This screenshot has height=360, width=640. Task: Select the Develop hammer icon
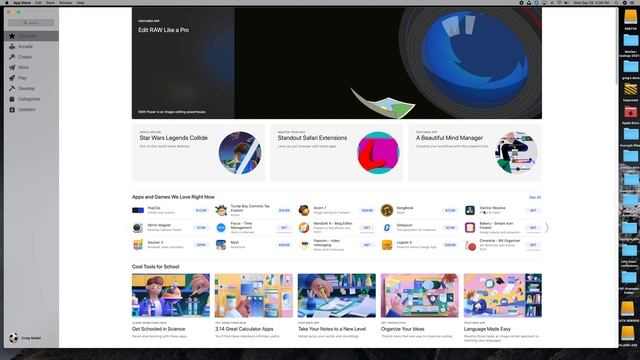12,88
